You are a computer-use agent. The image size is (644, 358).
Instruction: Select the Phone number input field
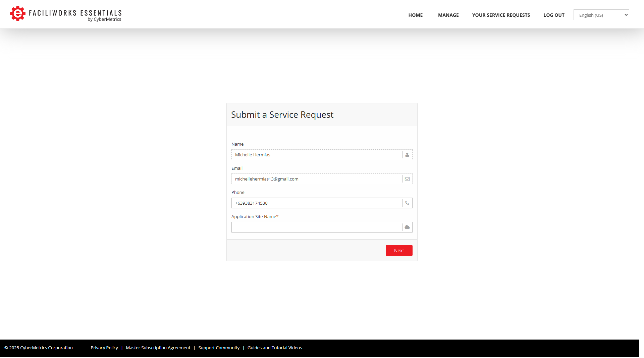316,203
